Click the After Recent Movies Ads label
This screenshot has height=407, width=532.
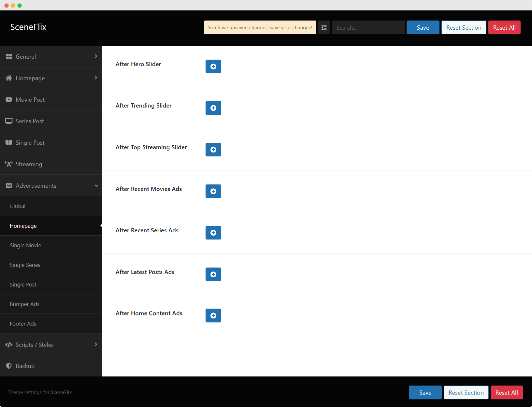149,189
